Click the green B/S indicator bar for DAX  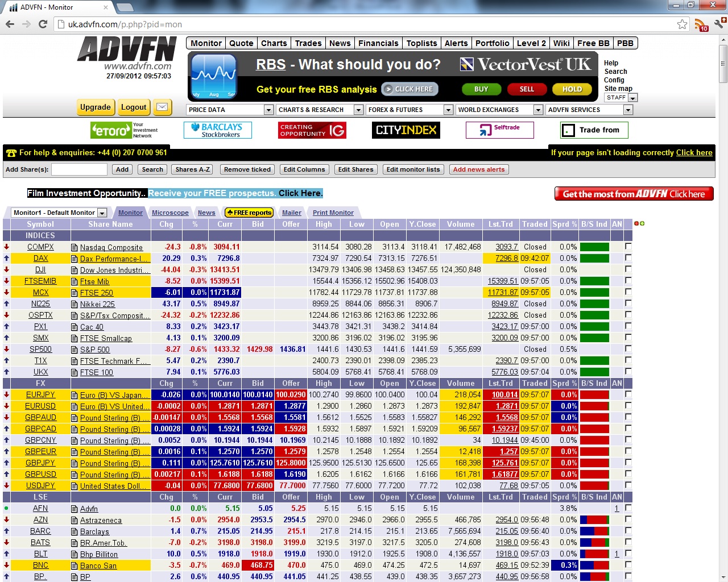pyautogui.click(x=594, y=258)
